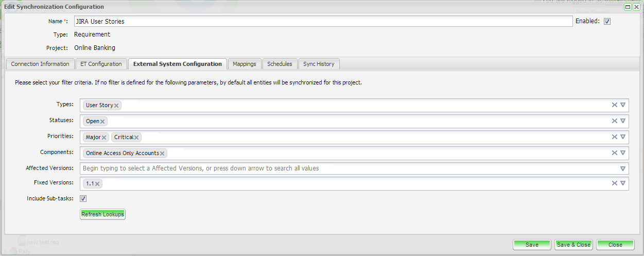Remove the Open status tag

(103, 122)
